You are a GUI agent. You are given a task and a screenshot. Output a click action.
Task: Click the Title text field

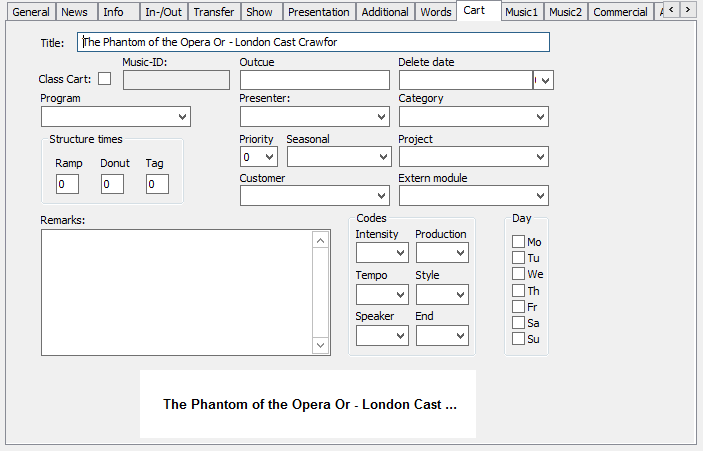pos(314,42)
